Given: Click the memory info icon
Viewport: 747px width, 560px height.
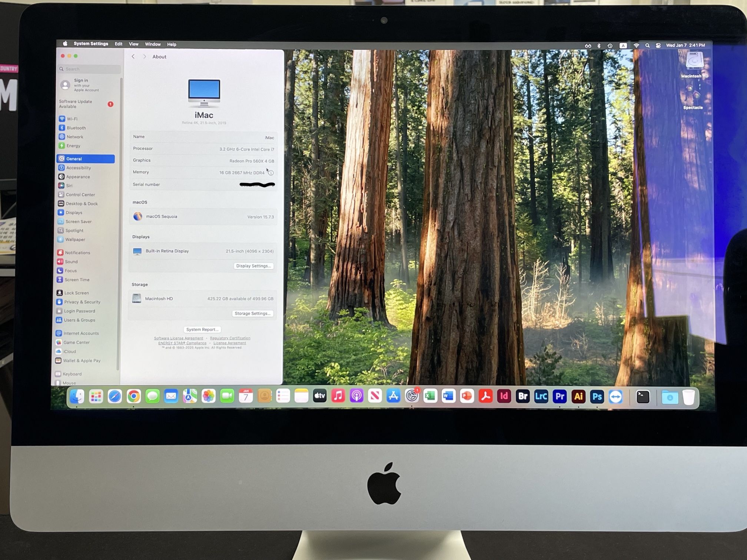Looking at the screenshot, I should (271, 173).
